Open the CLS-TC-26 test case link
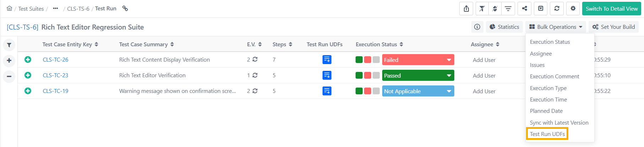 (55, 60)
